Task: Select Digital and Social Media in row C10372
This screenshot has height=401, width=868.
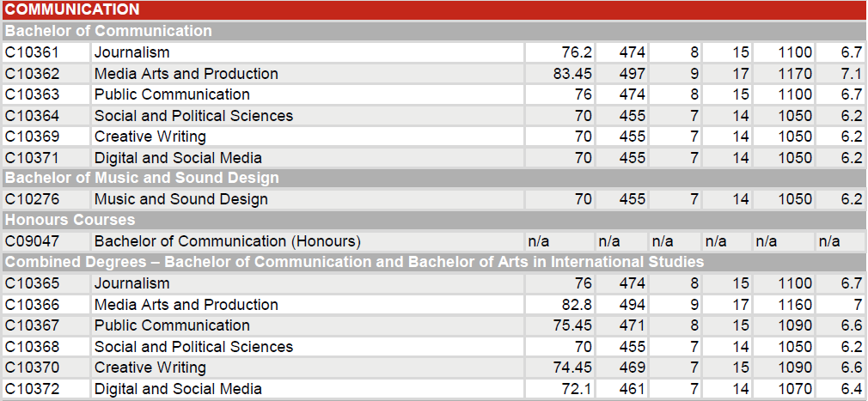Action: pyautogui.click(x=178, y=389)
